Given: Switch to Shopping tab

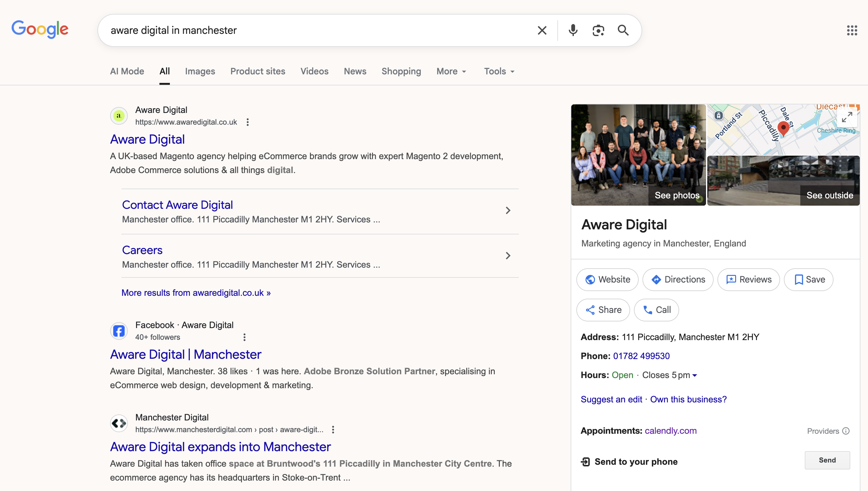Looking at the screenshot, I should pos(401,71).
